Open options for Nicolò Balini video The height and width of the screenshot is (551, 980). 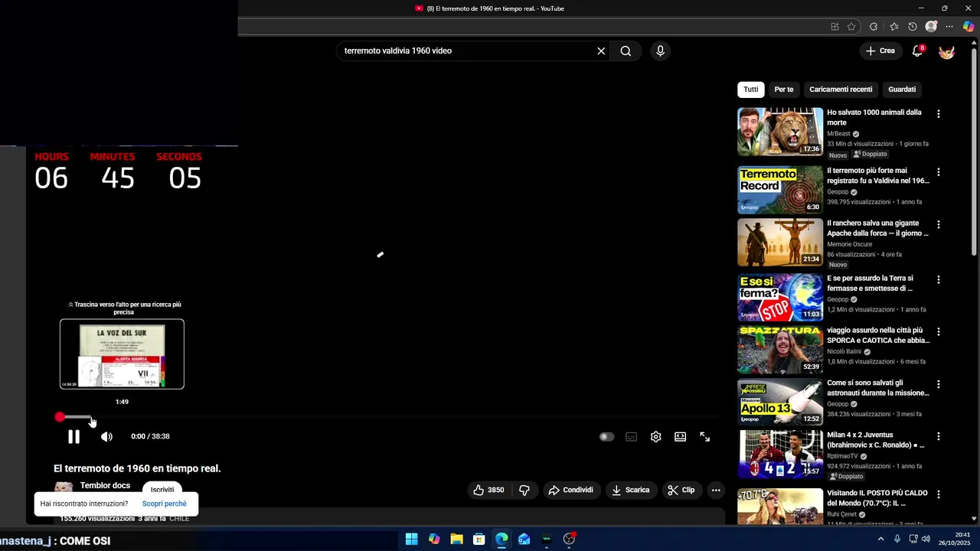click(x=938, y=332)
